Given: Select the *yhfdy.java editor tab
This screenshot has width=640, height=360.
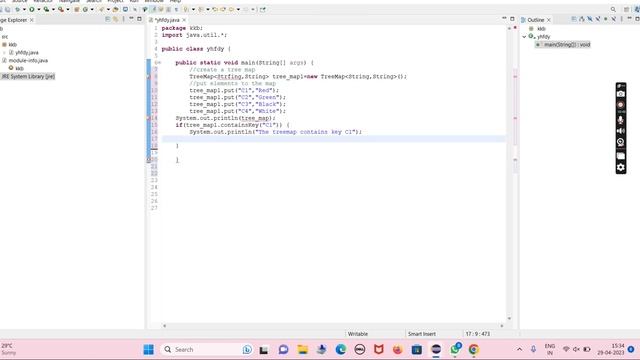Looking at the screenshot, I should point(167,20).
